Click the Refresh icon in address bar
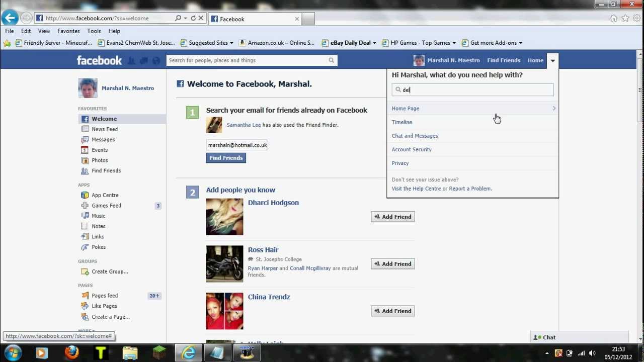Image resolution: width=644 pixels, height=362 pixels. coord(193,18)
